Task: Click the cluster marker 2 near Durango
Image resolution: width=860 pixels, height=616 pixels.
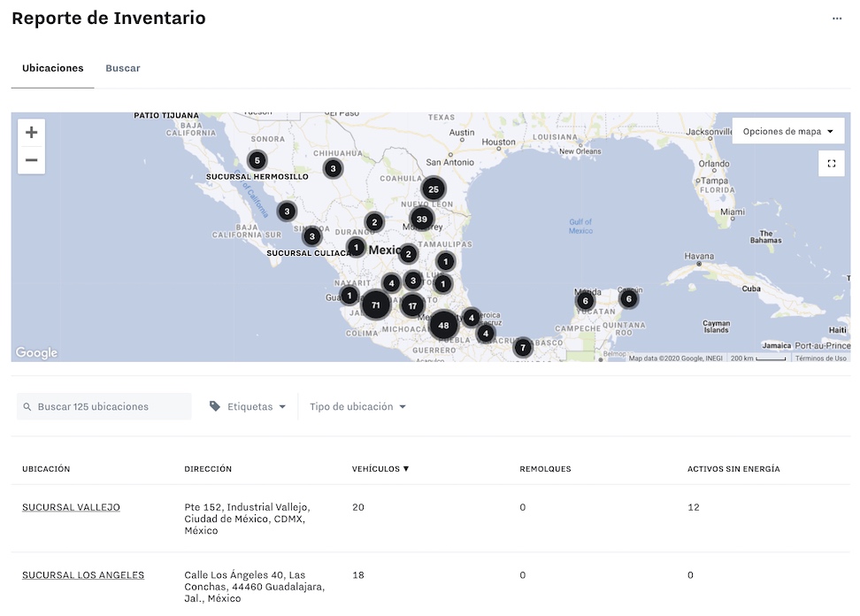Action: [x=374, y=222]
